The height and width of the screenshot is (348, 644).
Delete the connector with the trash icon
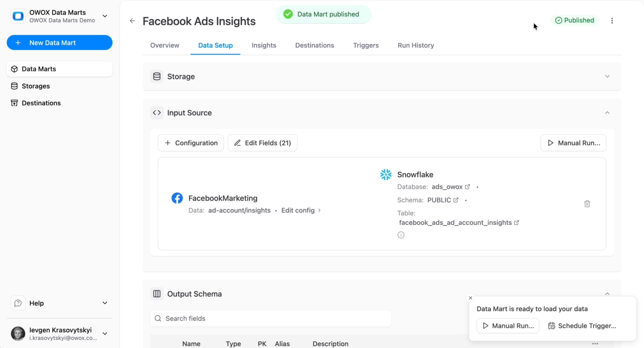point(587,204)
